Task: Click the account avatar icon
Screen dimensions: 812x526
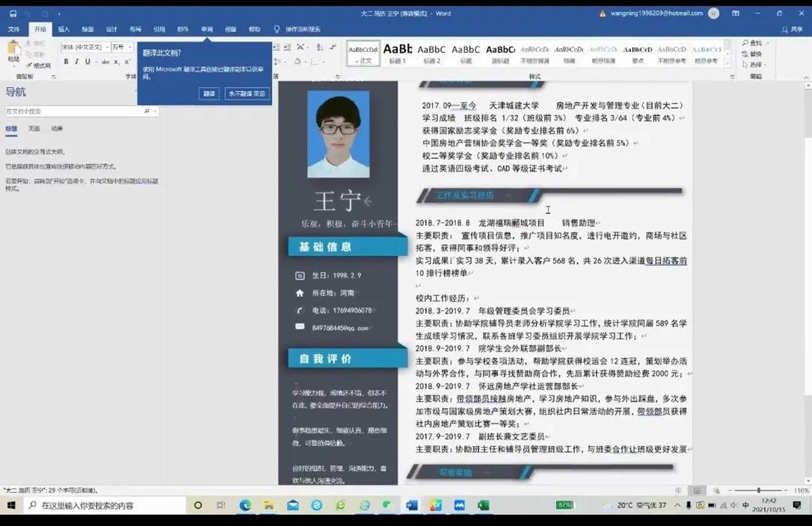Action: tap(713, 13)
